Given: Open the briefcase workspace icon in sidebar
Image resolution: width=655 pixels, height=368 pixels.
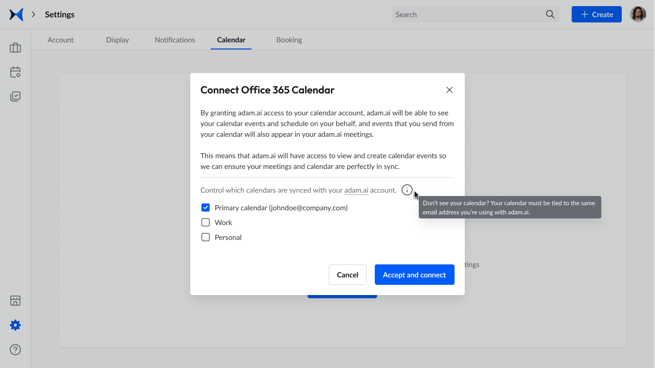Looking at the screenshot, I should (x=15, y=48).
